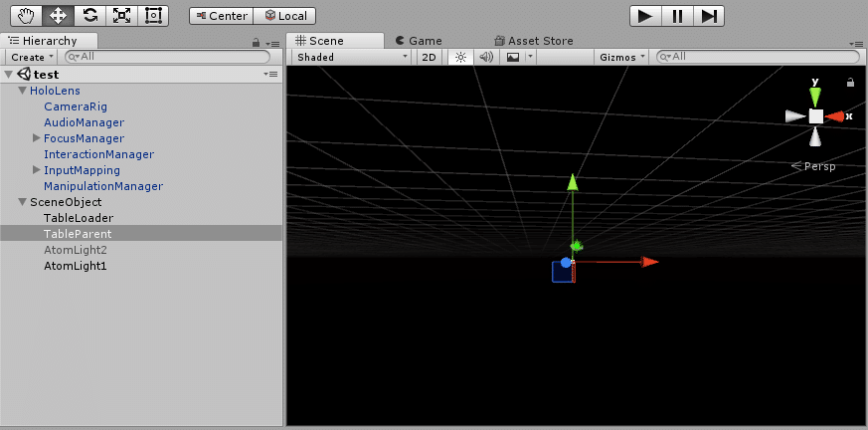The height and width of the screenshot is (430, 868).
Task: Toggle Local handle rotation button
Action: point(284,16)
